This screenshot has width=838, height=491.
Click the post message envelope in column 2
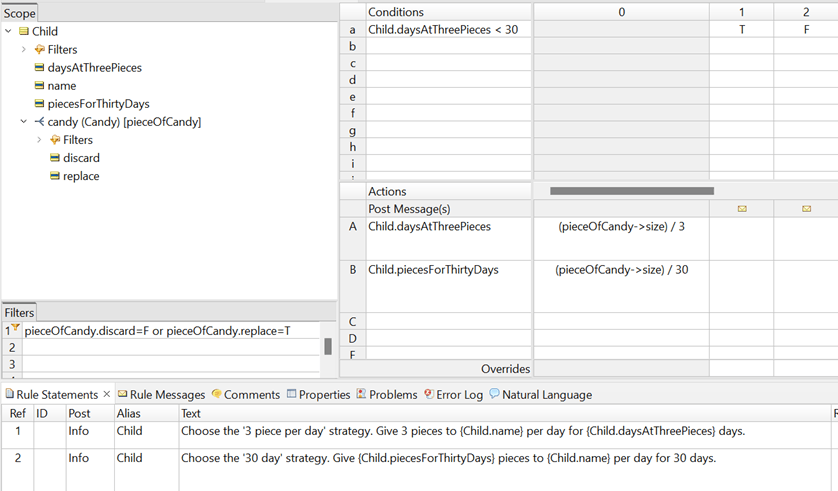coord(806,209)
